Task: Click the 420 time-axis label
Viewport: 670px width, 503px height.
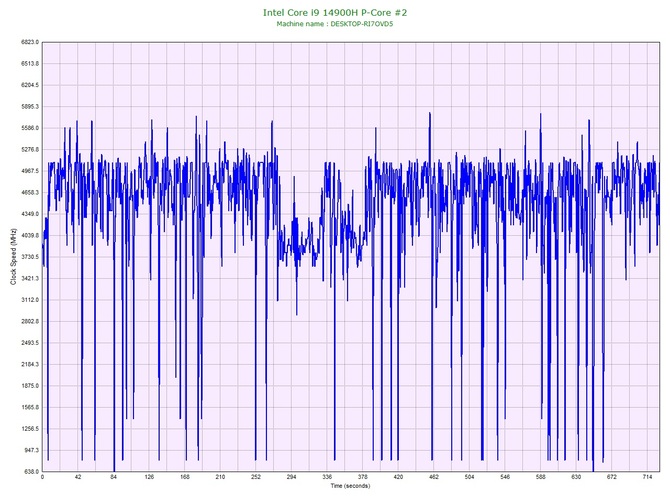Action: point(398,477)
